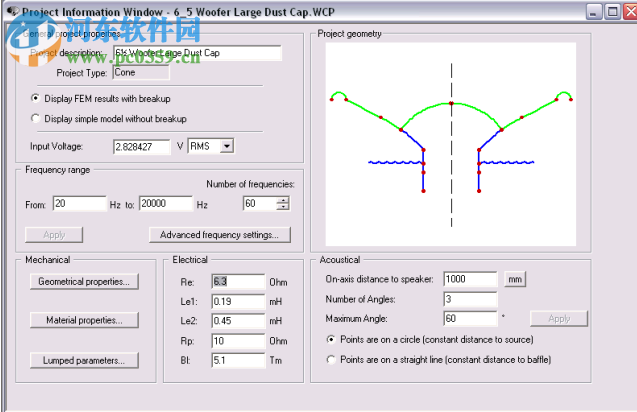Click the mm distance unit button
Image resolution: width=637 pixels, height=412 pixels.
[x=514, y=279]
